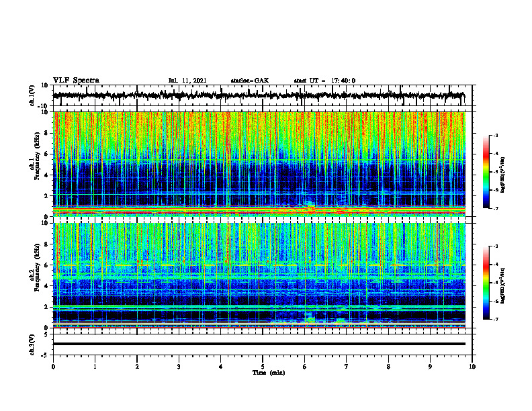Click the "2" minute tick on time axis
The height and width of the screenshot is (411, 532).
coord(137,367)
